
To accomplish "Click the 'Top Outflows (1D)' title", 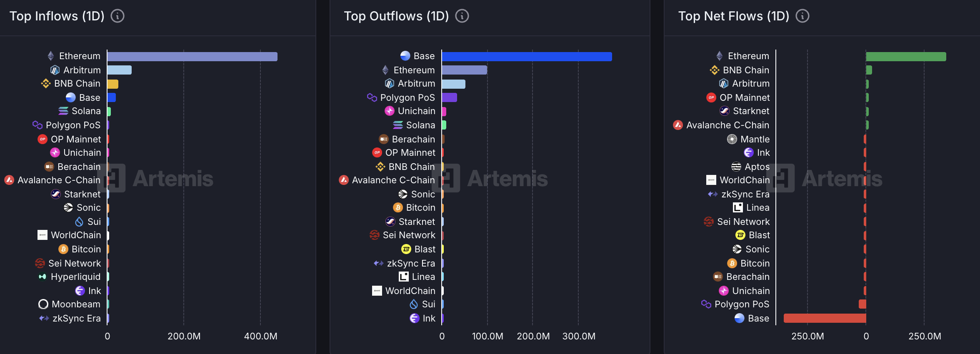I will [x=397, y=16].
